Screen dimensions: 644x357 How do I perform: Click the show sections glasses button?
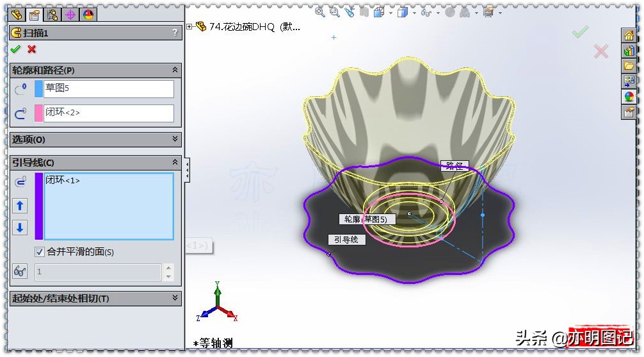point(20,272)
